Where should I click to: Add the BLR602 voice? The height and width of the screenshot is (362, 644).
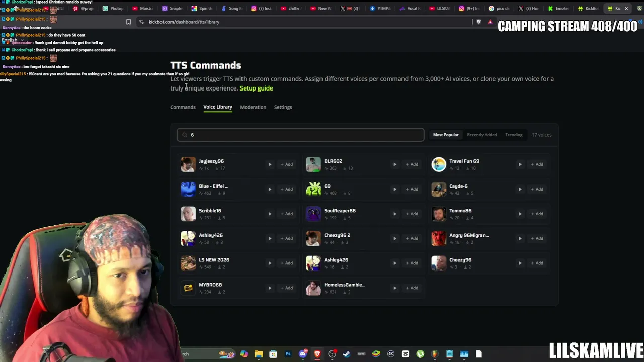point(412,164)
